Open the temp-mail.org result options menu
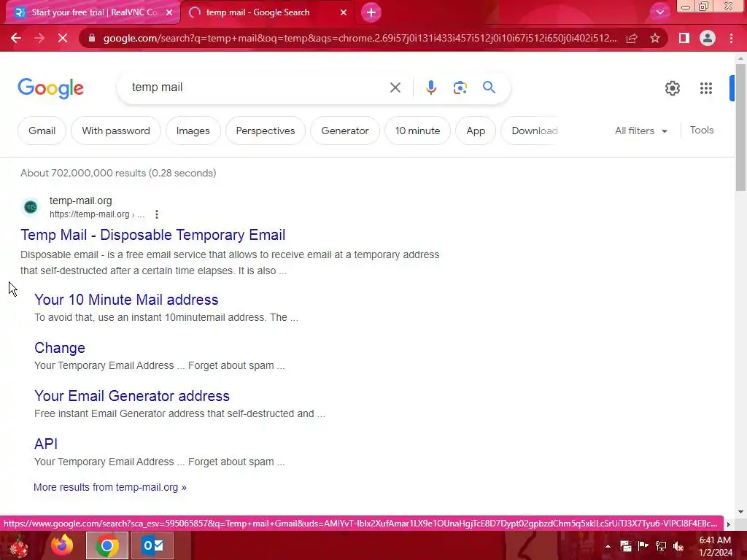The height and width of the screenshot is (560, 747). tap(157, 214)
